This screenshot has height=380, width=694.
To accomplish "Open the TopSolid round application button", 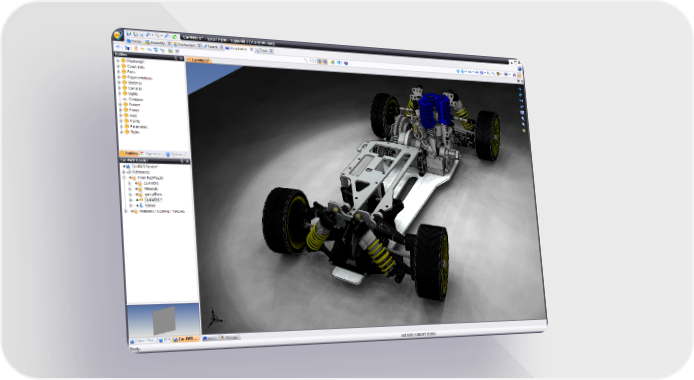I will (118, 35).
